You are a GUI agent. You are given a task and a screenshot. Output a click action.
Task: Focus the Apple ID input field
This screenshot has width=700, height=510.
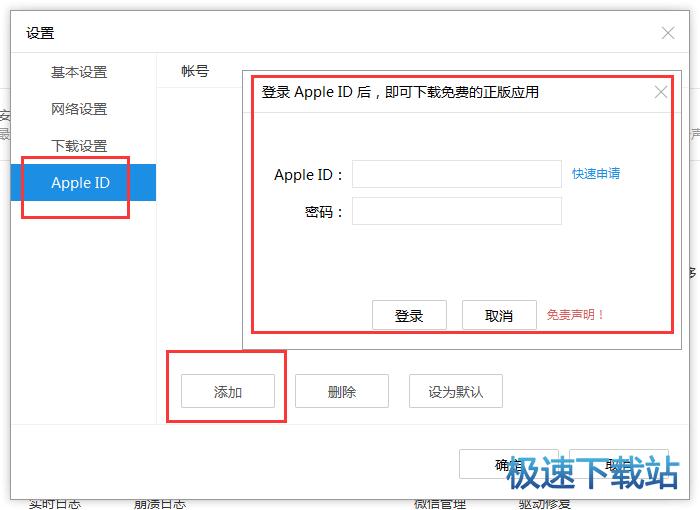pyautogui.click(x=457, y=174)
